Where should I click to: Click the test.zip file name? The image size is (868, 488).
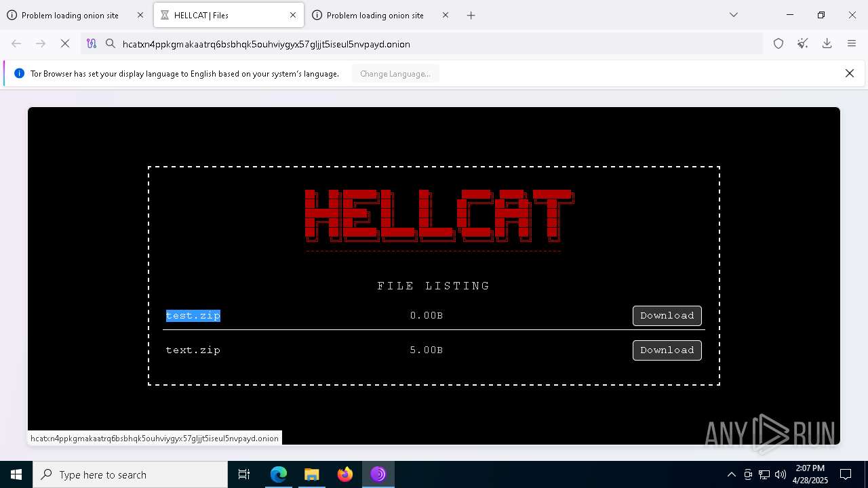[x=193, y=316]
